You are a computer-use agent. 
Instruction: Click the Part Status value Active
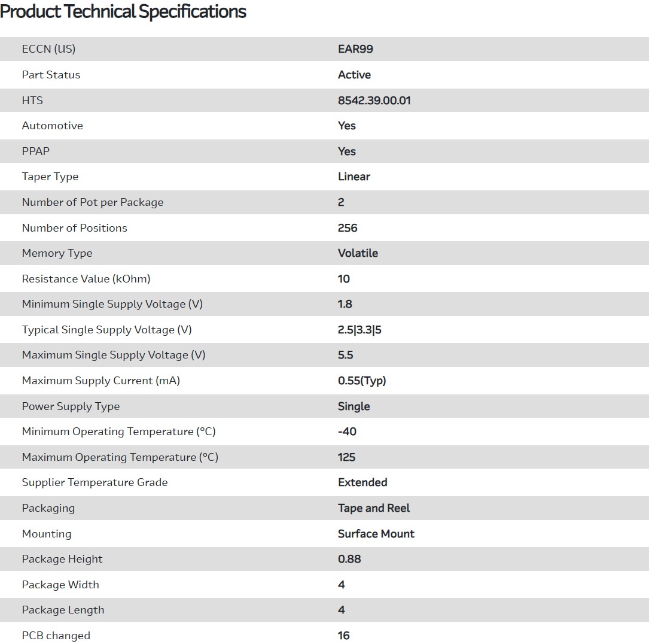354,75
